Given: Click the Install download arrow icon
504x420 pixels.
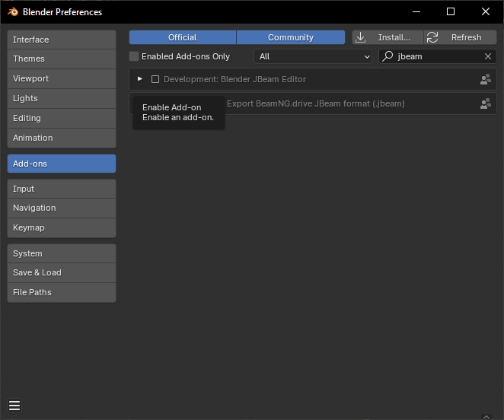Looking at the screenshot, I should [361, 37].
